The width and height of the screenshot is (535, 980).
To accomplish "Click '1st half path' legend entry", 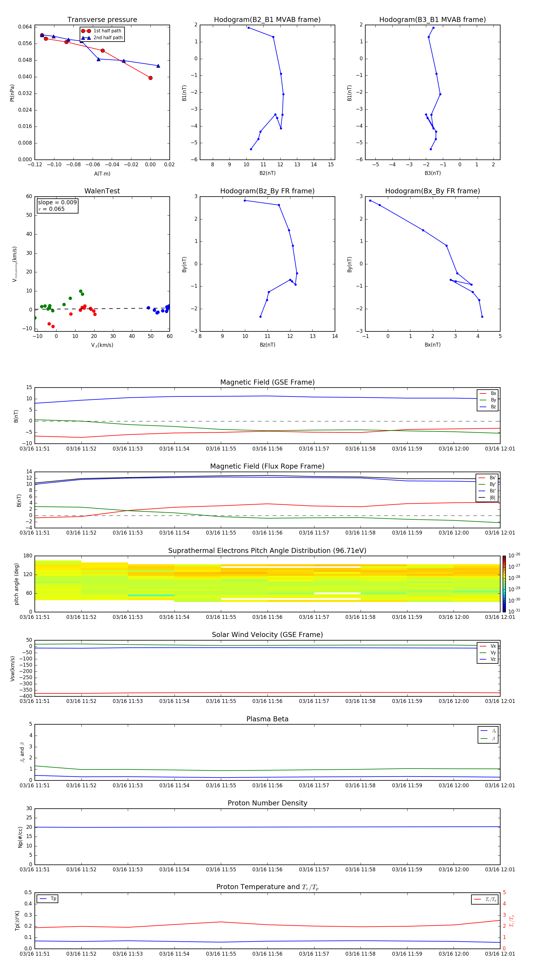I will 102,31.
